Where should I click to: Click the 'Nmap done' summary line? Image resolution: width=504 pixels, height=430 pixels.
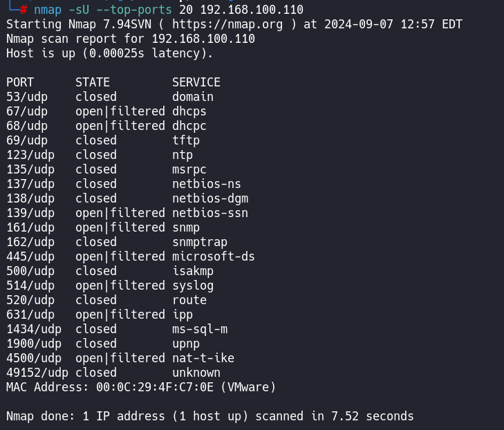pos(210,416)
